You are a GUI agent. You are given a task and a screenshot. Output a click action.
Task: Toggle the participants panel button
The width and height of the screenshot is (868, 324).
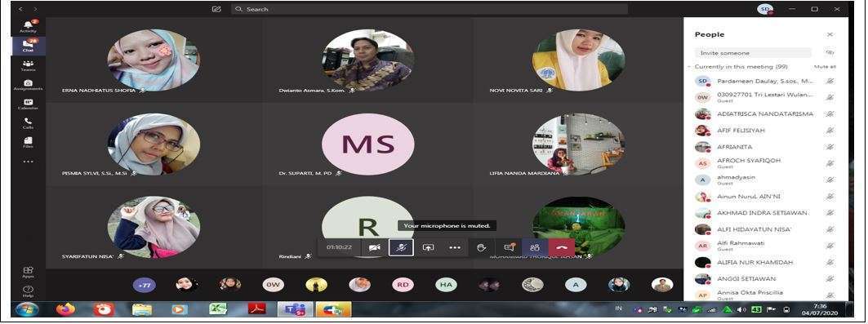pos(535,248)
